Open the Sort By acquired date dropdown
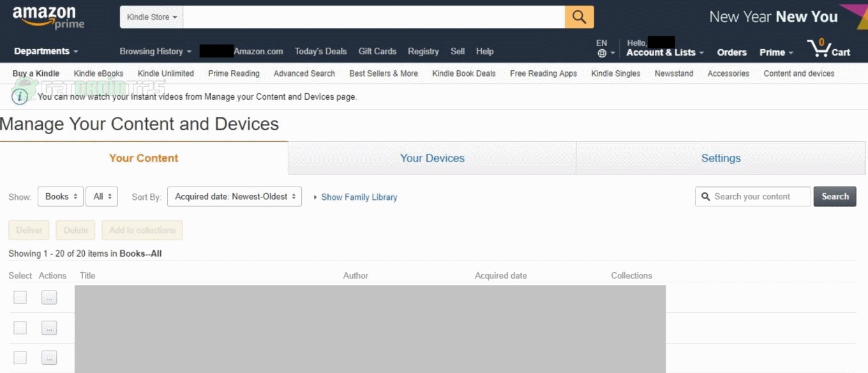Image resolution: width=868 pixels, height=373 pixels. tap(234, 197)
